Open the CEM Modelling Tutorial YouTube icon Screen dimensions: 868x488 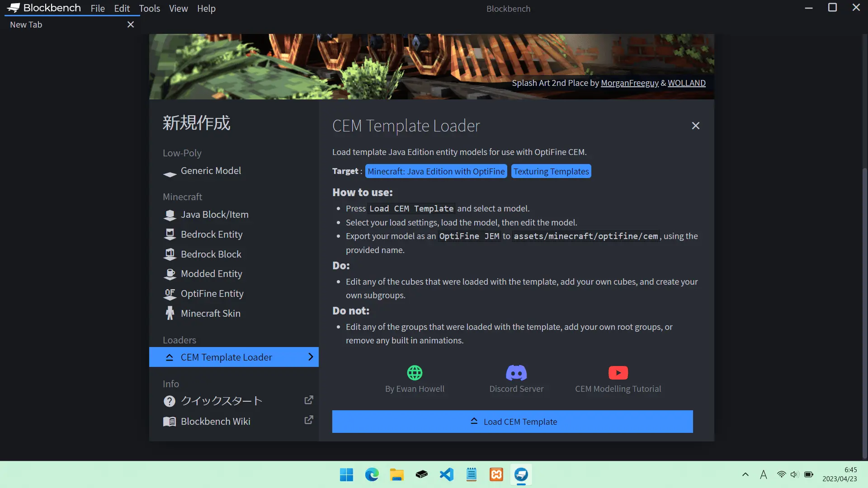click(618, 373)
